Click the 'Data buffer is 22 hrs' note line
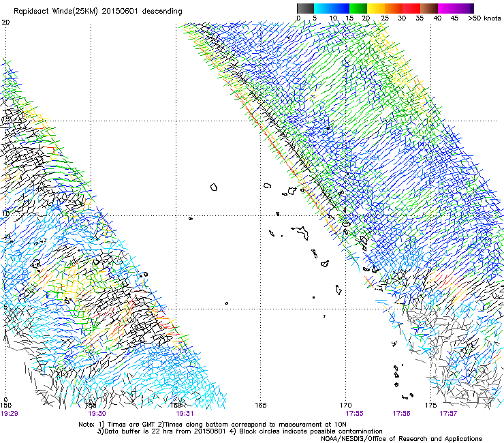 (240, 431)
